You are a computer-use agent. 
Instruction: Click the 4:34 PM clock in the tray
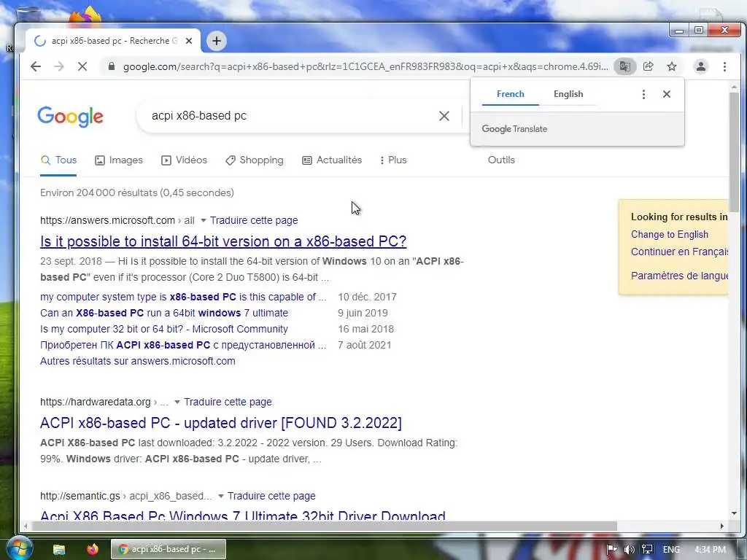710,550
